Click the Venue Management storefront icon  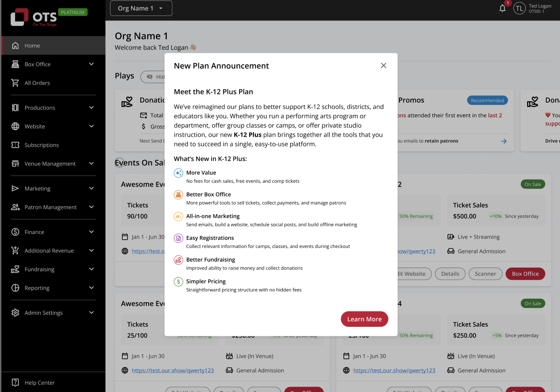[16, 164]
